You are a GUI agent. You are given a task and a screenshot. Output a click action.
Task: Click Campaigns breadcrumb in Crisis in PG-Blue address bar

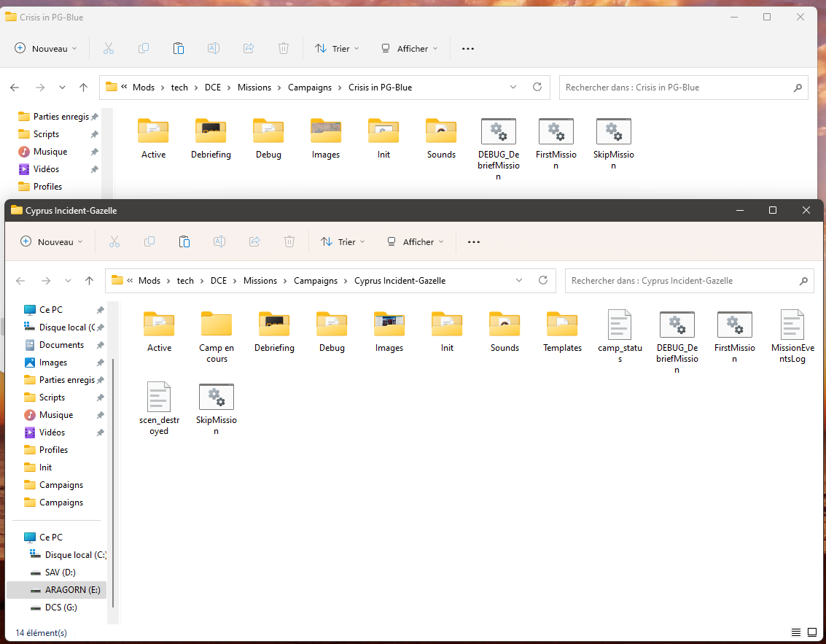point(310,88)
